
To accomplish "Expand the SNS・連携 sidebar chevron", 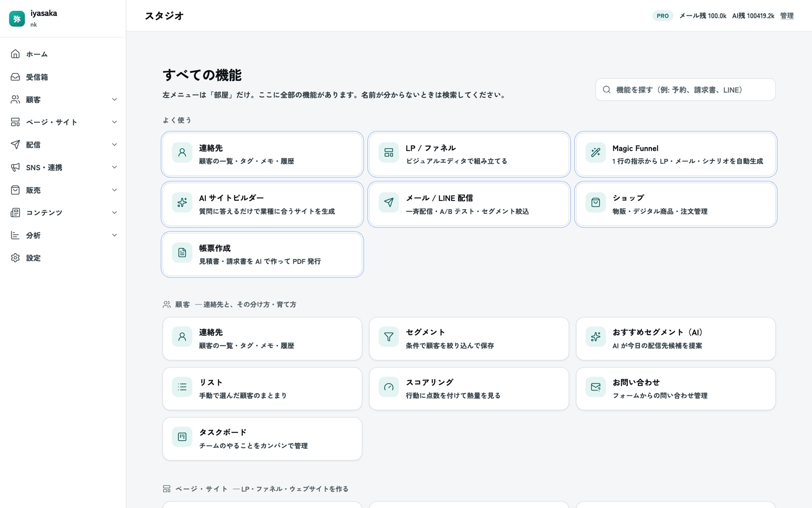I will 114,167.
